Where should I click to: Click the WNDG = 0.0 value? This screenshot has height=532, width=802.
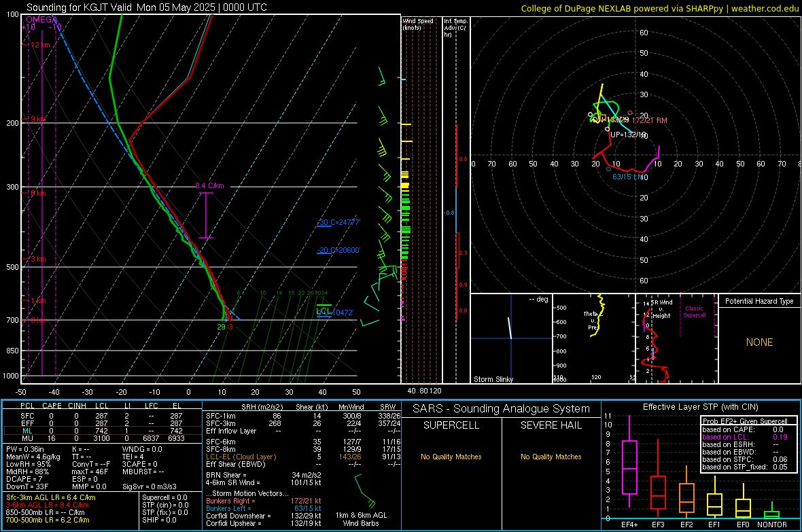coord(142,449)
